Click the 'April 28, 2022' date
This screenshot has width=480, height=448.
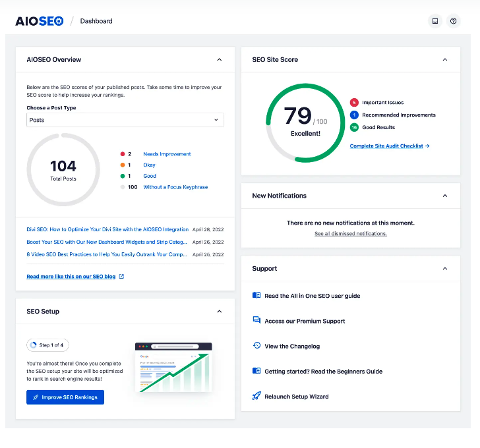coord(208,229)
